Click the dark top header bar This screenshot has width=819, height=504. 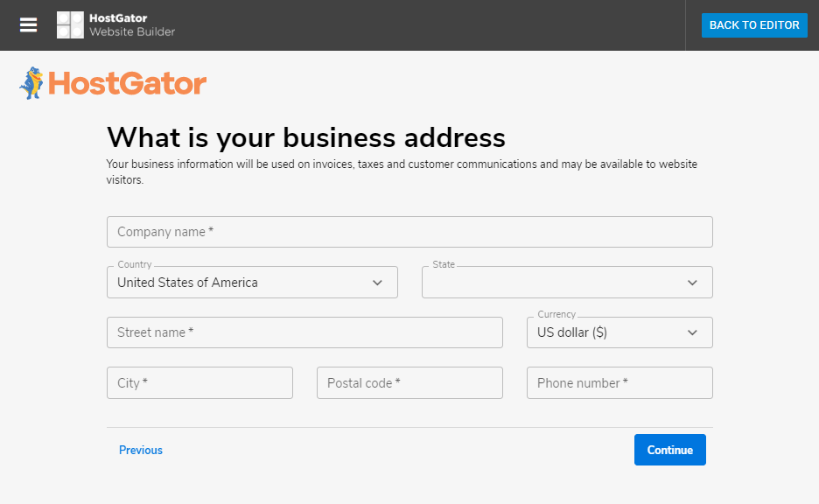437,24
